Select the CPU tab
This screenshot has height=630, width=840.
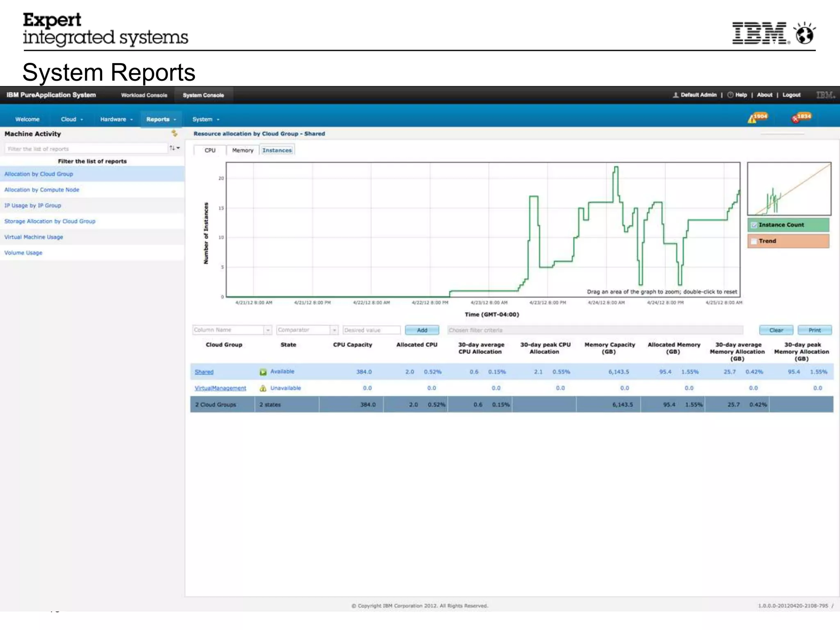coord(210,151)
